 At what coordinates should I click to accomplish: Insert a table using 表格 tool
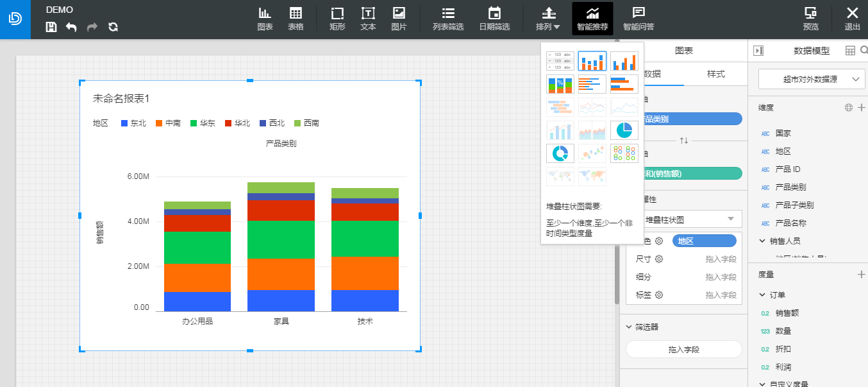tap(296, 19)
